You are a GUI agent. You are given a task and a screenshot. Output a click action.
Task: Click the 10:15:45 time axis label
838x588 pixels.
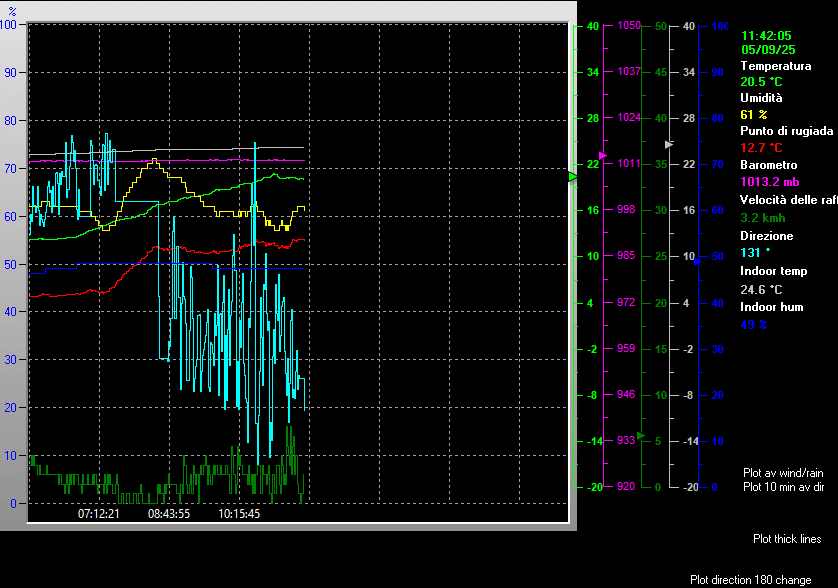tap(239, 514)
